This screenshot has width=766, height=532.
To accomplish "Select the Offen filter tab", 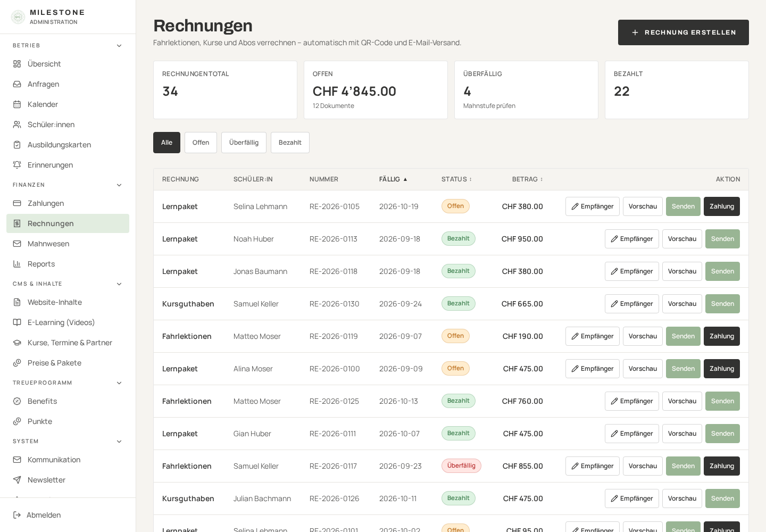I will pos(201,143).
